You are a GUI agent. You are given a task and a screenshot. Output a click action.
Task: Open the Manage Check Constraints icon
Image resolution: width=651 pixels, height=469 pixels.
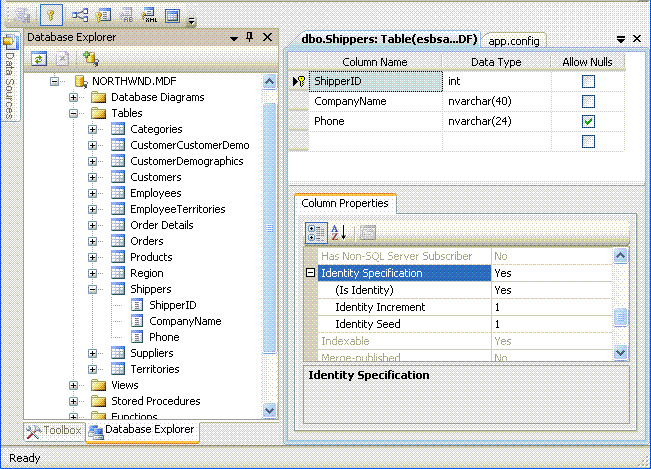[172, 15]
